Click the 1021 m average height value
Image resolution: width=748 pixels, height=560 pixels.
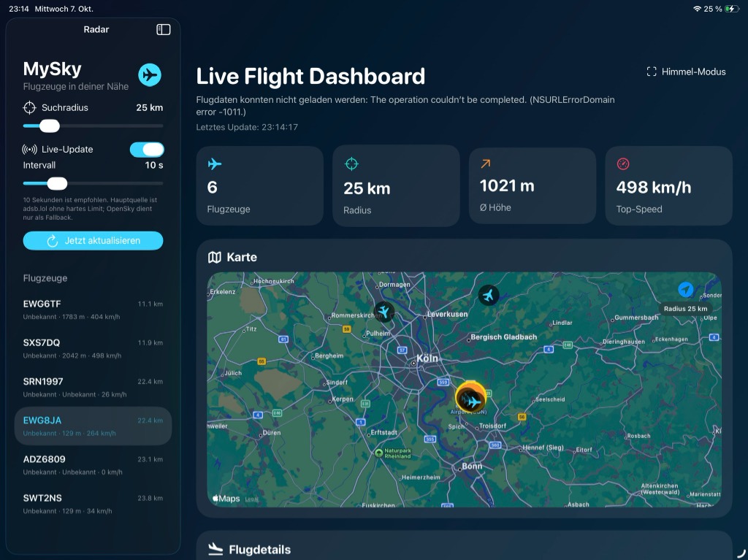(x=507, y=185)
